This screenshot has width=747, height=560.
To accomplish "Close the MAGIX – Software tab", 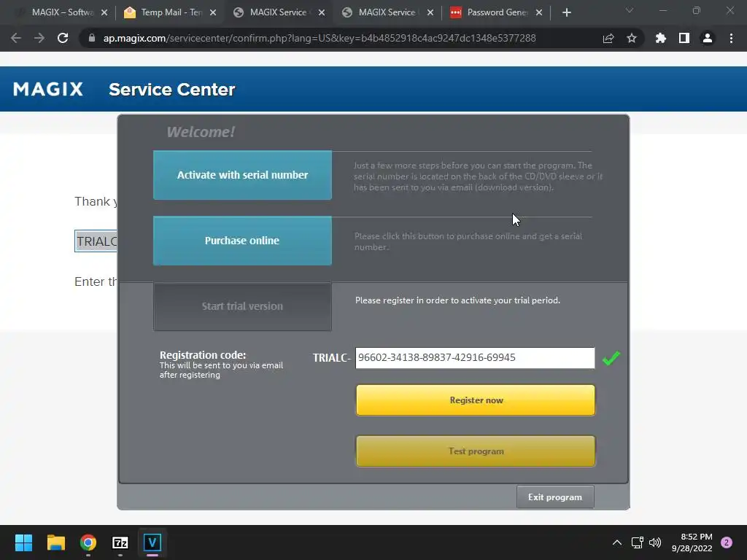I will [104, 12].
